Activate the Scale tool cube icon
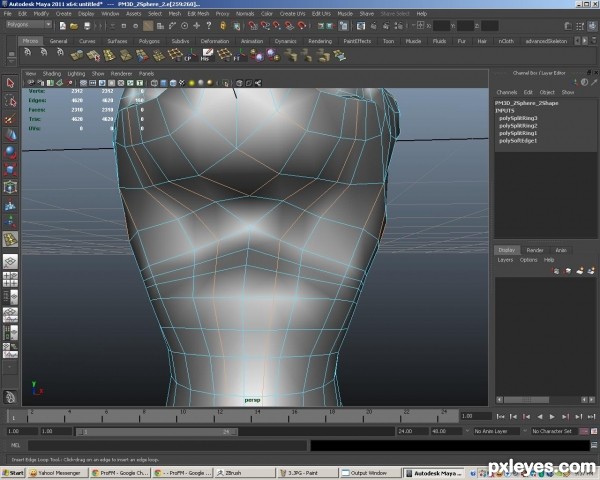Viewport: 600px width, 480px height. pyautogui.click(x=10, y=170)
